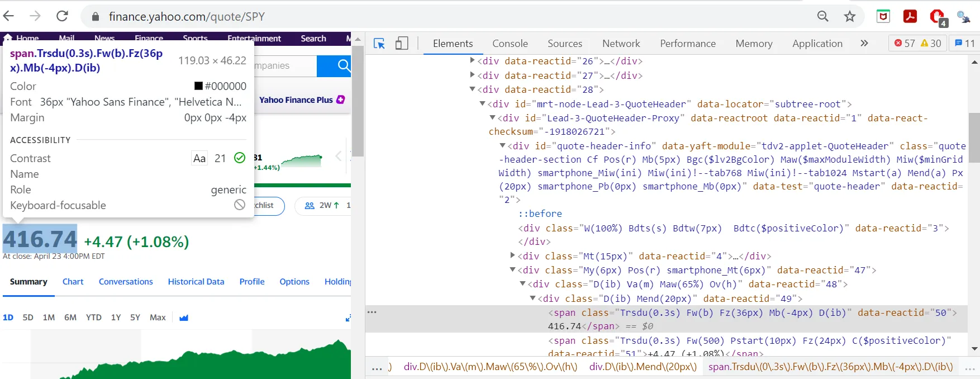The image size is (980, 379).
Task: Open the error count indicator showing 57
Action: (904, 43)
